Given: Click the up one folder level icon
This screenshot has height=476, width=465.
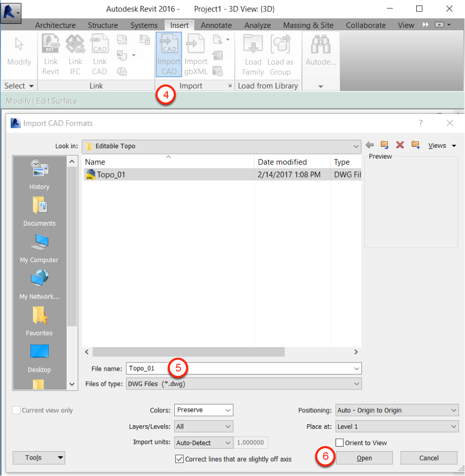Looking at the screenshot, I should point(385,145).
